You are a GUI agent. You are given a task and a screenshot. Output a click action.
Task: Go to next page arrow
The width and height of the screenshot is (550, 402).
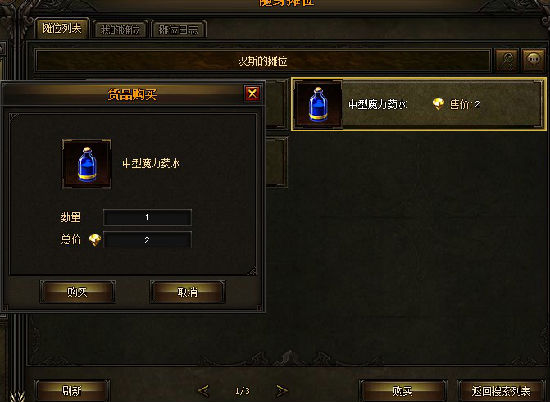click(281, 390)
